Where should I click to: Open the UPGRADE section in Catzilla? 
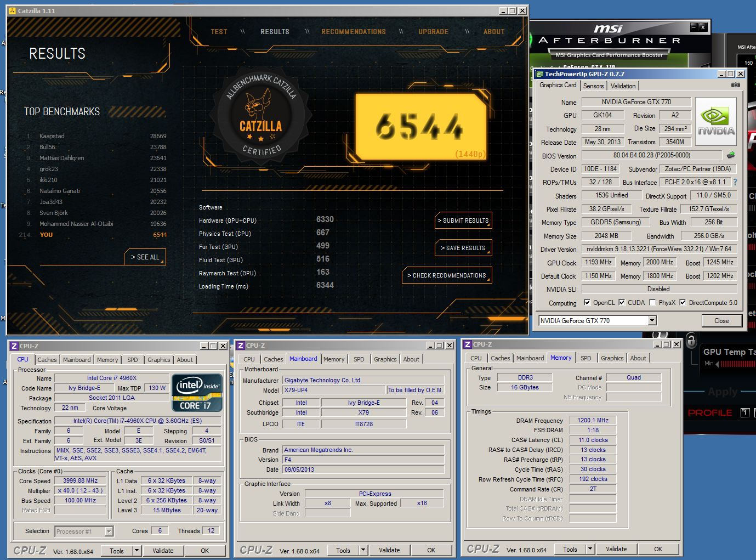click(433, 32)
